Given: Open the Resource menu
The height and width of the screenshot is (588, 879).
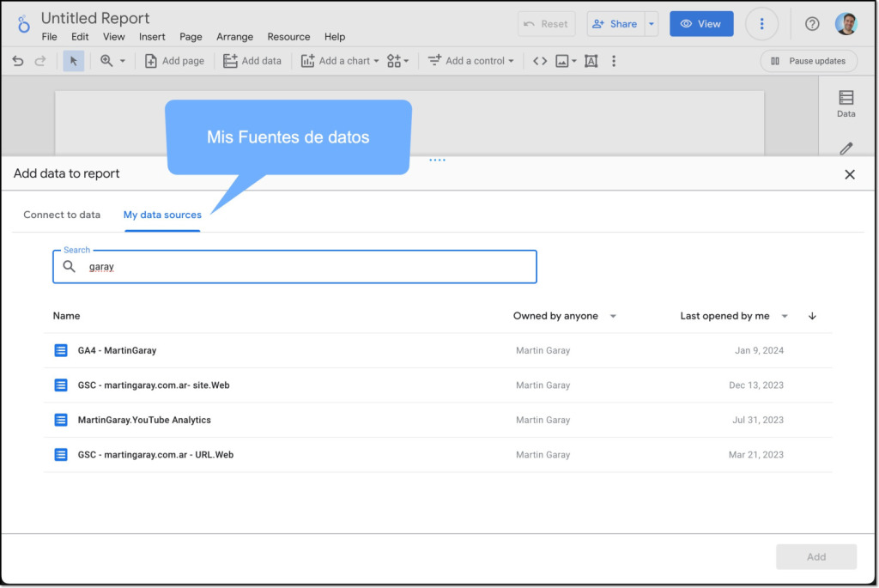Looking at the screenshot, I should [288, 37].
